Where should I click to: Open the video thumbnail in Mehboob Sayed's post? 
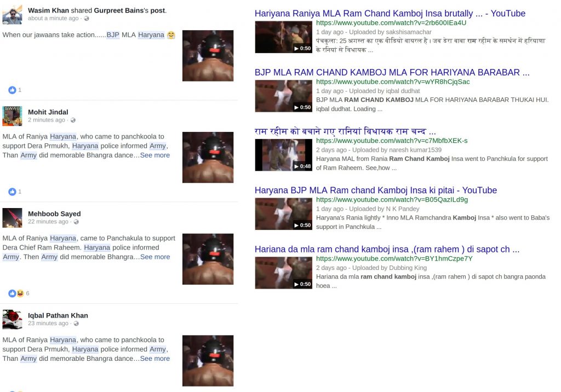pyautogui.click(x=208, y=259)
